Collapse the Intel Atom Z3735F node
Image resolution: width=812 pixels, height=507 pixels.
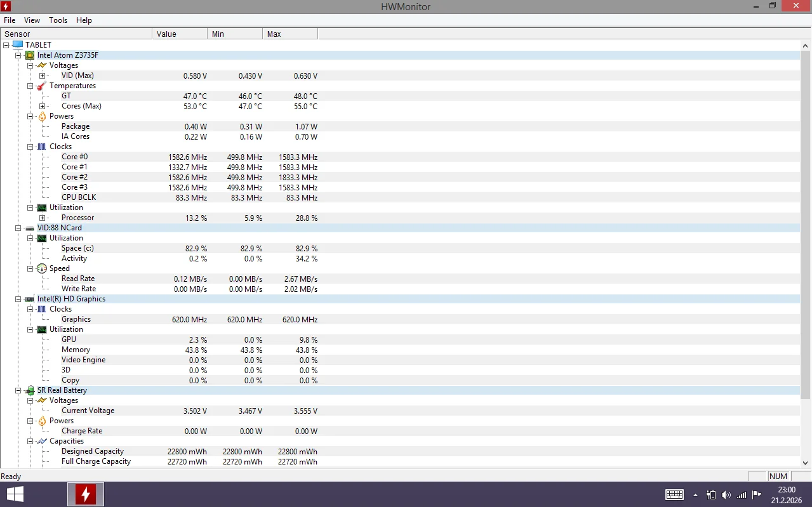point(18,55)
